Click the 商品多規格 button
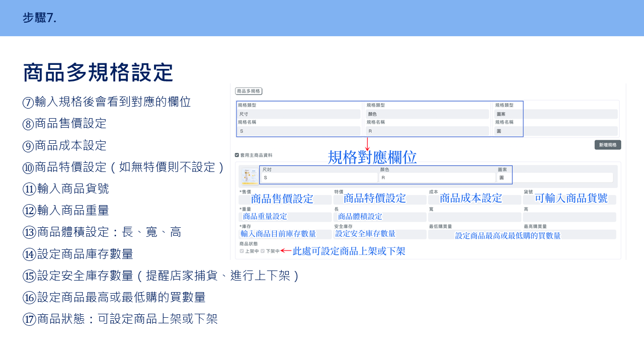This screenshot has height=362, width=644. point(249,91)
